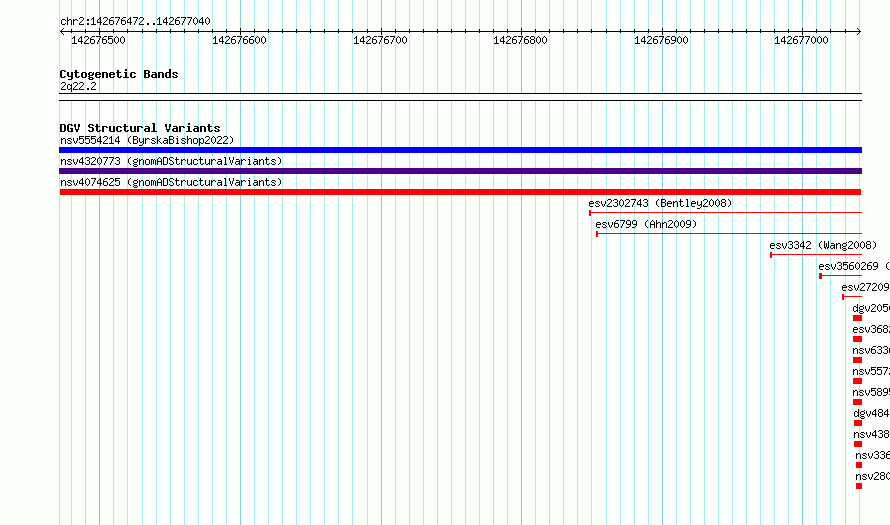The image size is (890, 525).
Task: Click ruler position 142676600
Action: click(x=239, y=40)
